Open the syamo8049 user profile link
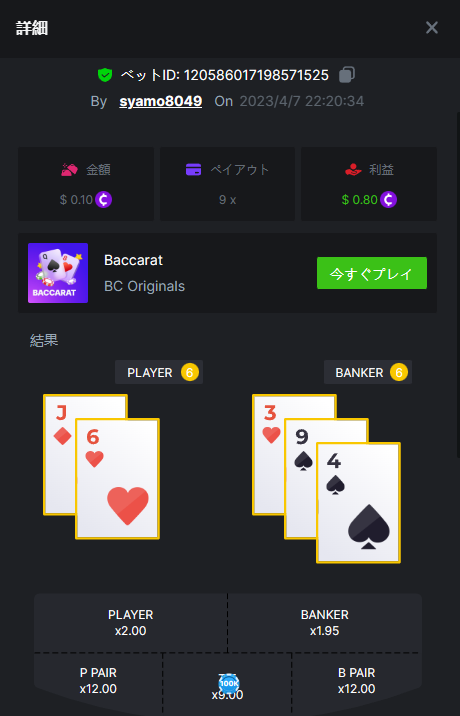This screenshot has height=716, width=460. click(x=161, y=101)
